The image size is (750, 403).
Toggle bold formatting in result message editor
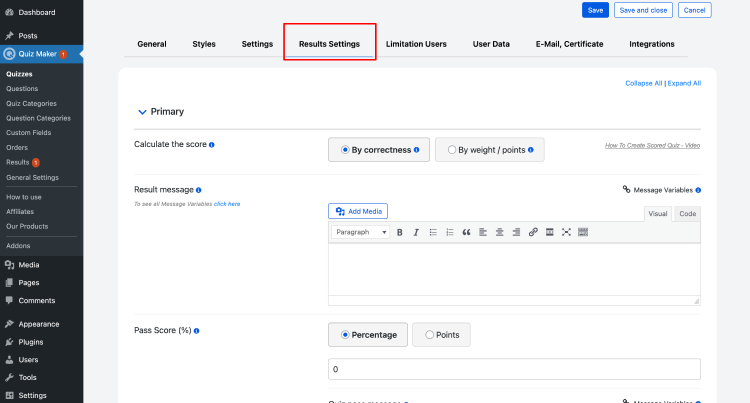click(x=399, y=232)
